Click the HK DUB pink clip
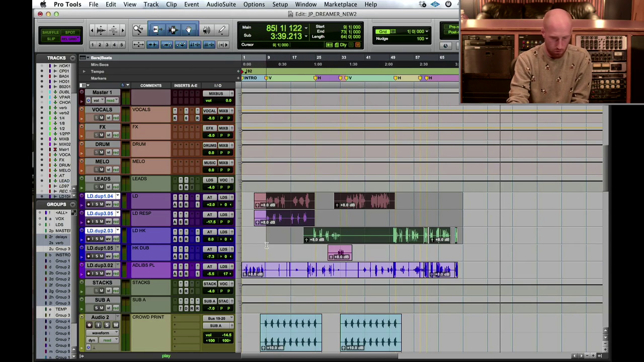644x362 pixels. pos(340,252)
